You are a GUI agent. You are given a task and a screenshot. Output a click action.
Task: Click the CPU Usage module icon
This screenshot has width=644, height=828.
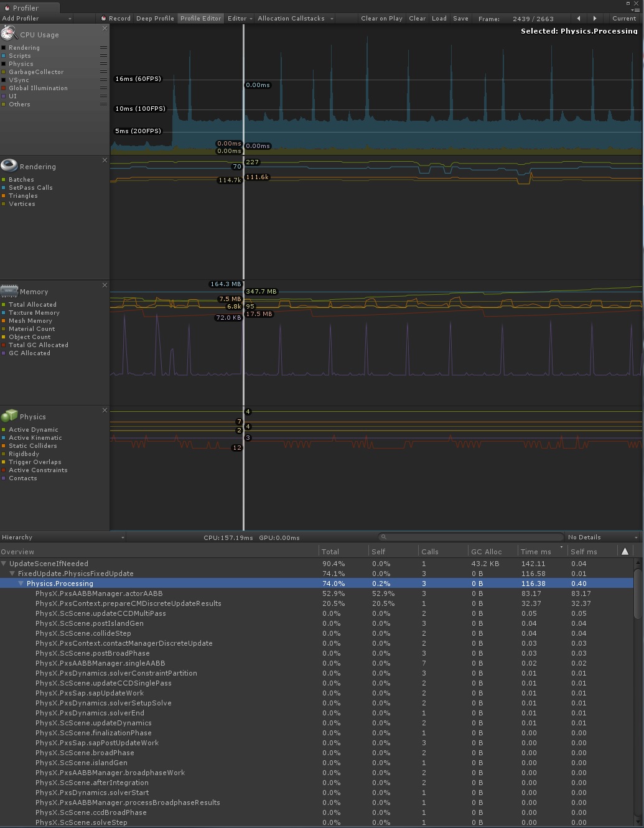click(8, 33)
